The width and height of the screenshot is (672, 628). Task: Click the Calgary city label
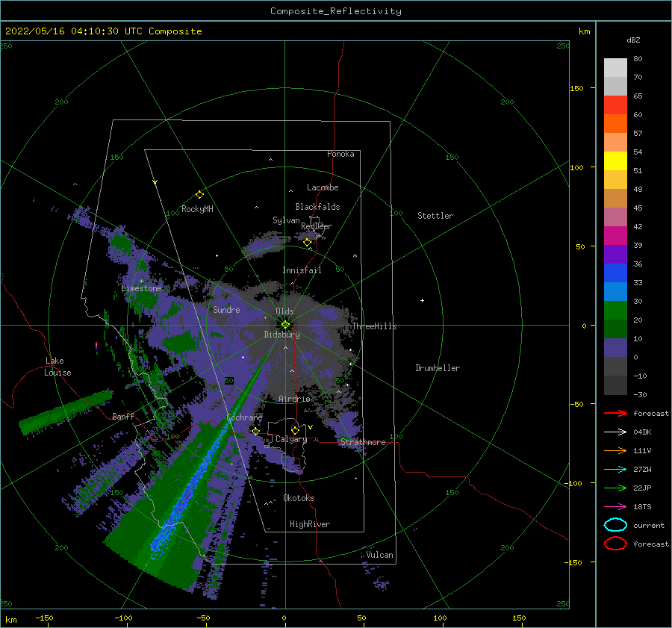(291, 439)
